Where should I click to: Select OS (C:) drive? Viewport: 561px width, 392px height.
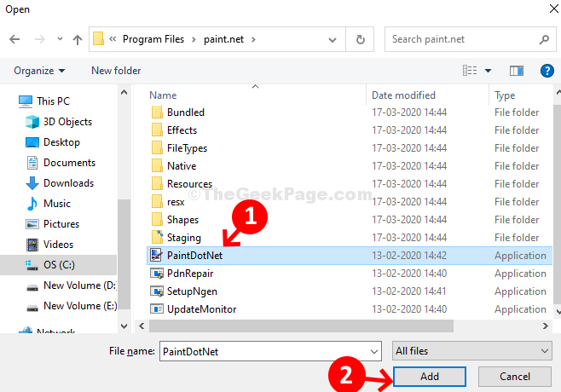(x=58, y=265)
